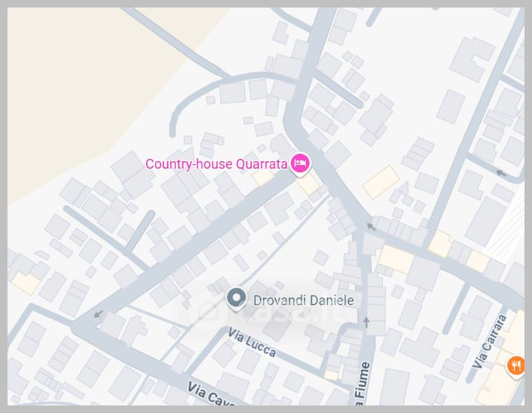
Task: Click the partially visible Via Cava street label
Action: tap(211, 394)
